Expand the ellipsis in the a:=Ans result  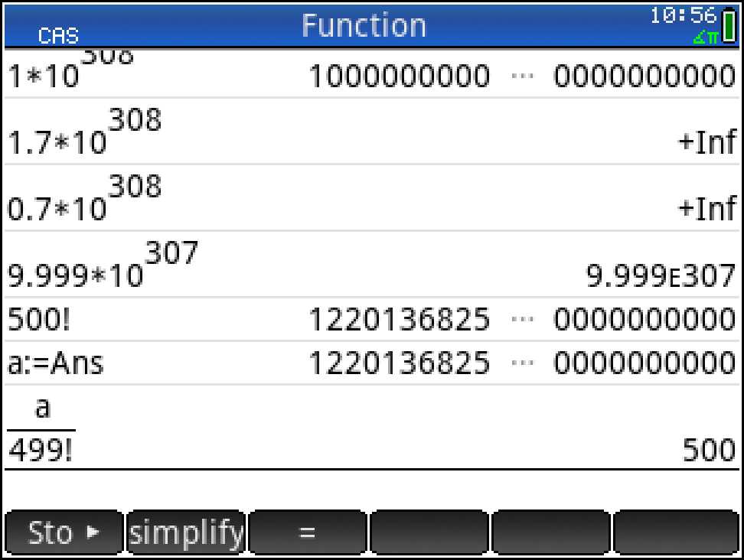(x=521, y=363)
